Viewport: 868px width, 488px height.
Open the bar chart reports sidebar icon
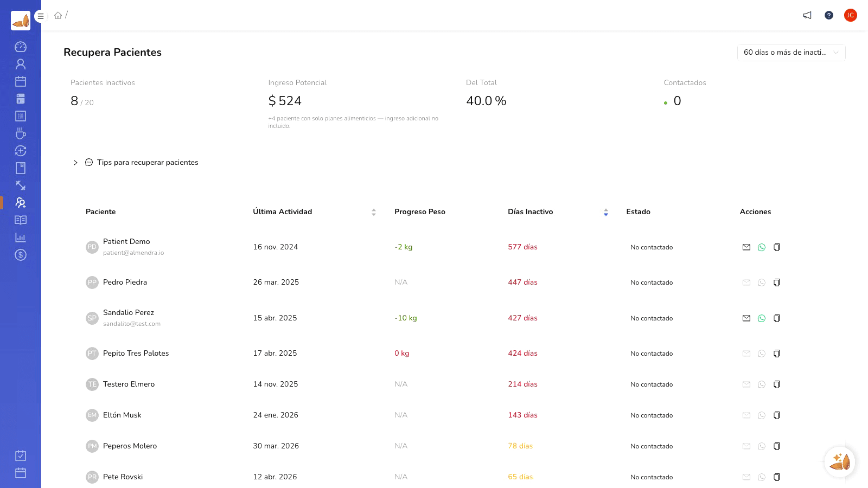(21, 237)
